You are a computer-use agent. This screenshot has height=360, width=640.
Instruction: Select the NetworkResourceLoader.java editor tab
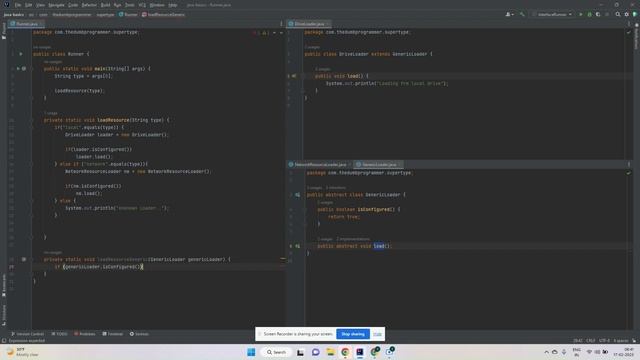point(320,164)
